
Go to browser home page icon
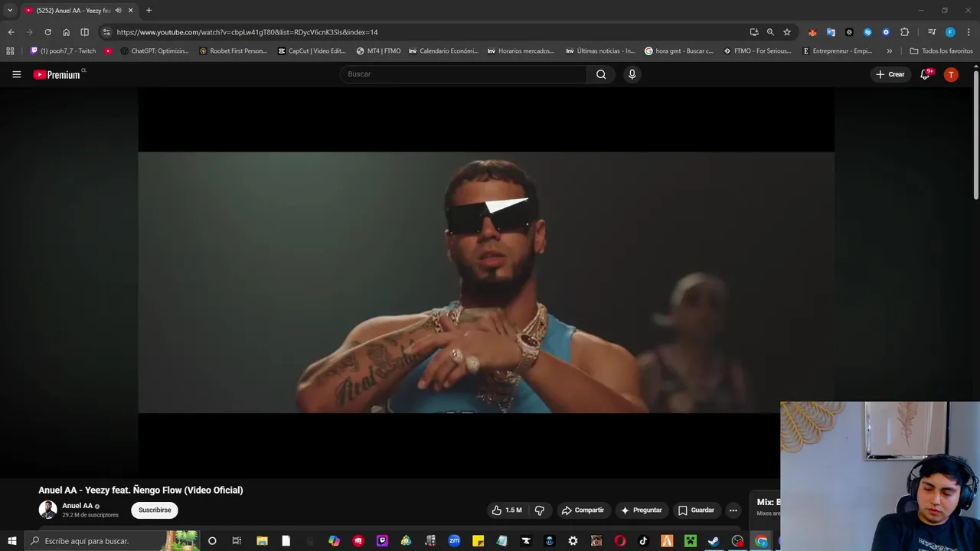(x=66, y=32)
